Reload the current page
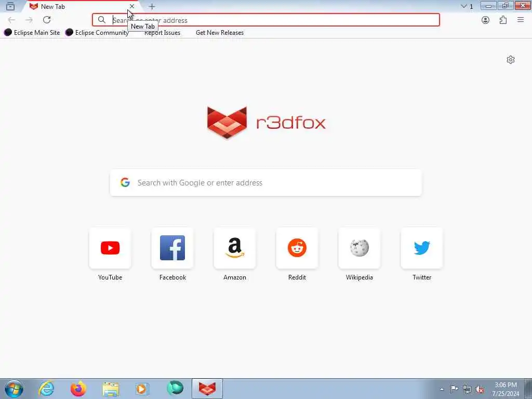 (x=47, y=20)
